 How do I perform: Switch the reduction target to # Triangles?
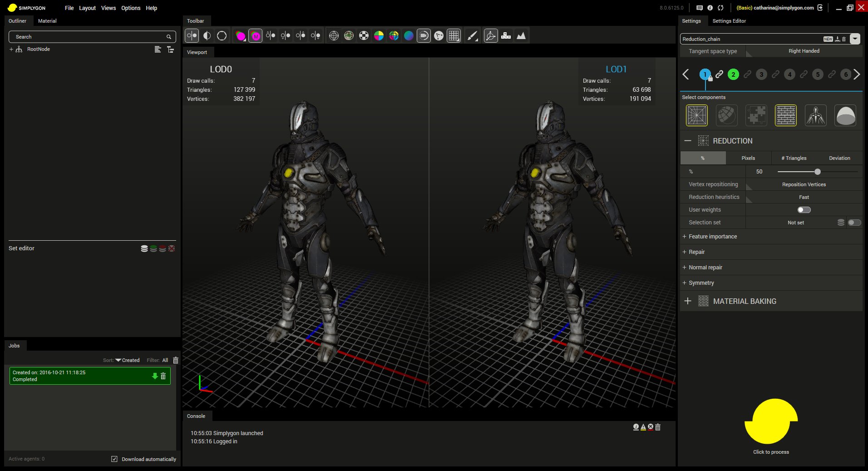pyautogui.click(x=794, y=158)
